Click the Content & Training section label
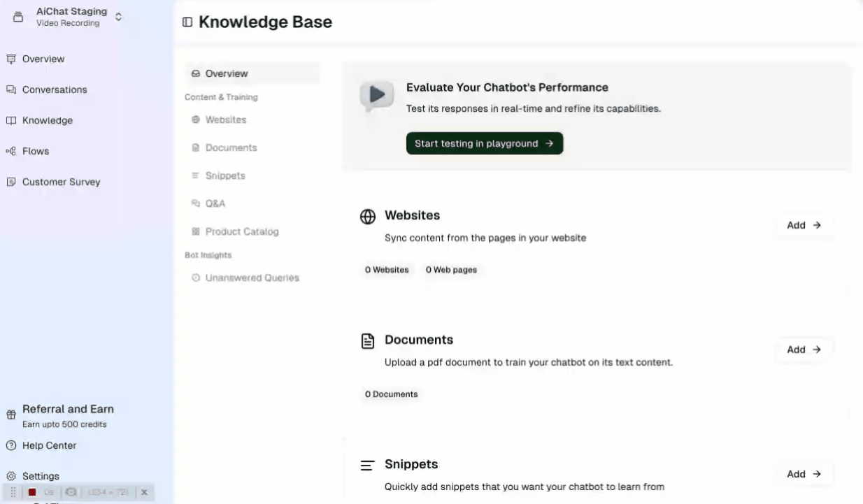Viewport: 863px width, 504px height. tap(221, 97)
